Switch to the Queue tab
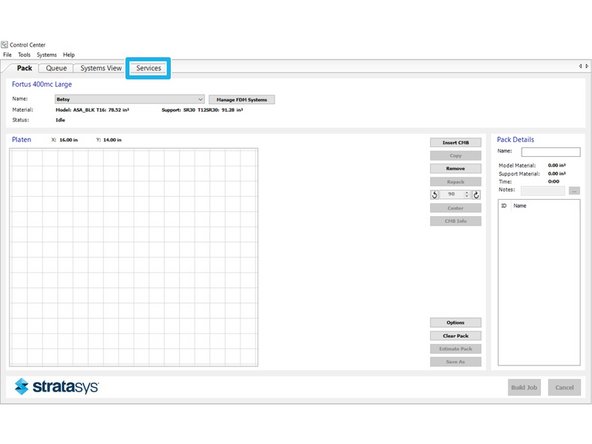The width and height of the screenshot is (592, 444). click(x=56, y=68)
